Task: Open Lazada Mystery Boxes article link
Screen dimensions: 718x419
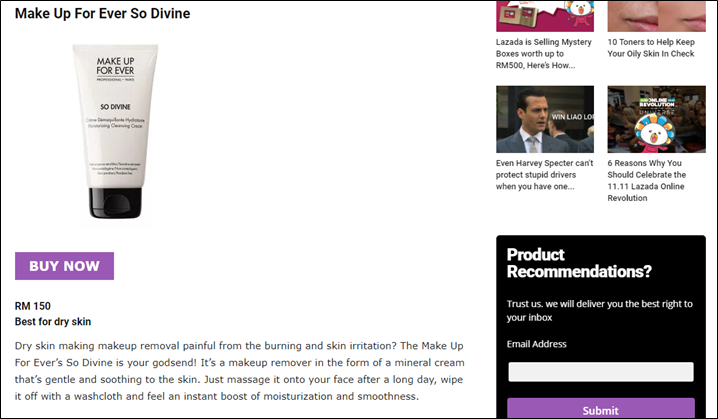Action: [544, 54]
